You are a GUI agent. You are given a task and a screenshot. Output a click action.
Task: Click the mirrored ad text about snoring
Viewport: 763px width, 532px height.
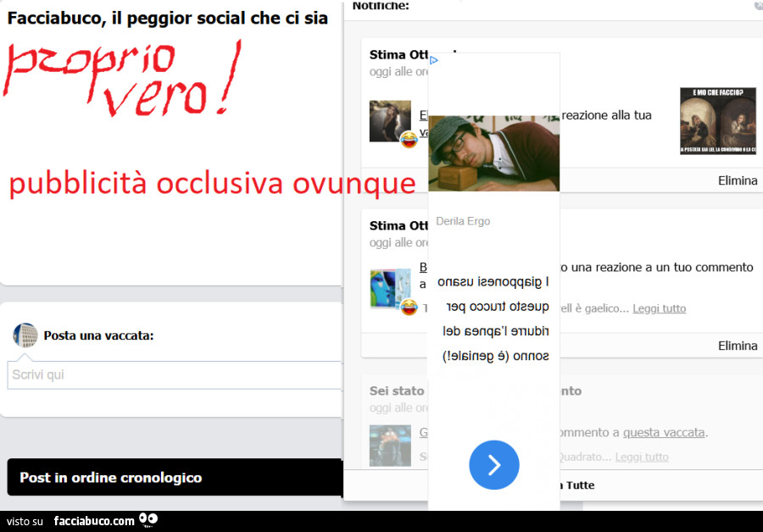coord(494,319)
